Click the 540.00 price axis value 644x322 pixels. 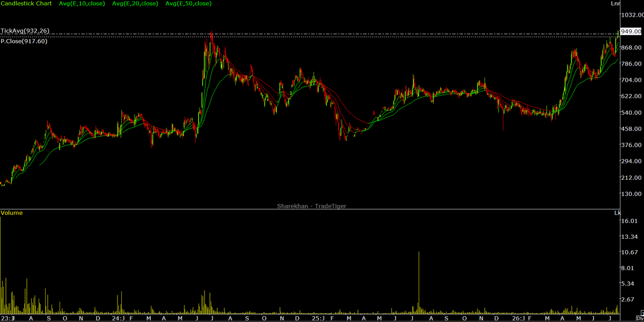point(632,113)
